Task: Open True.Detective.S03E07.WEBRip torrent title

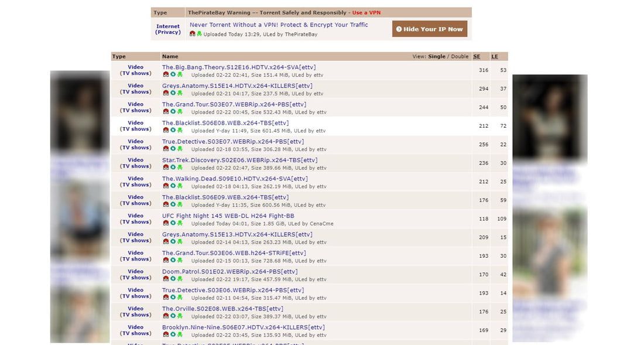Action: coord(233,141)
